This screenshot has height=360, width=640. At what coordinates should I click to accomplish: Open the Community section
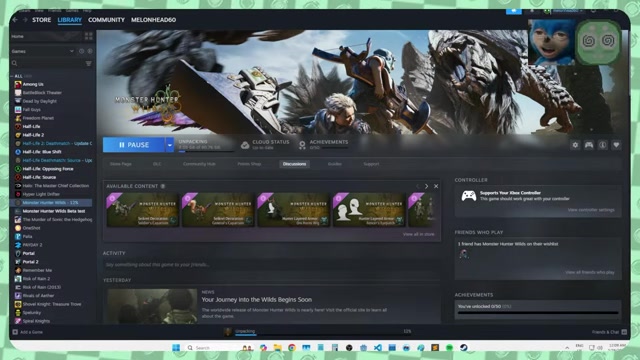point(106,20)
